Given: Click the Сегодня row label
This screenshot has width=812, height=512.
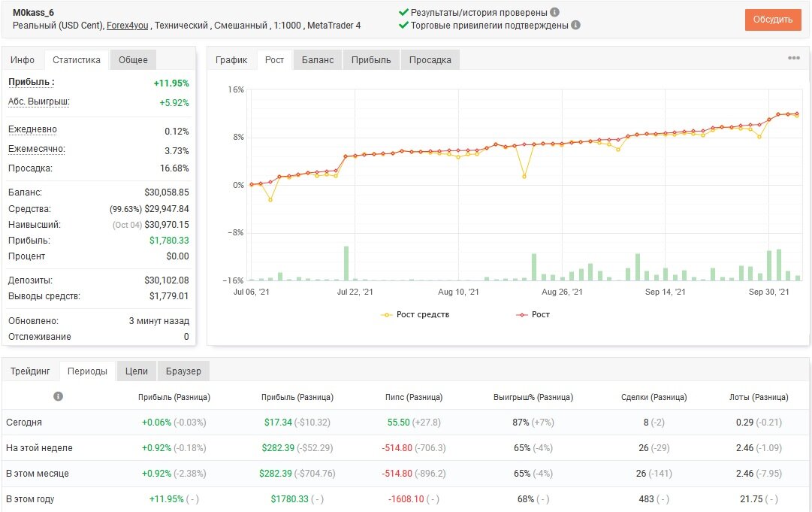Looking at the screenshot, I should [24, 423].
